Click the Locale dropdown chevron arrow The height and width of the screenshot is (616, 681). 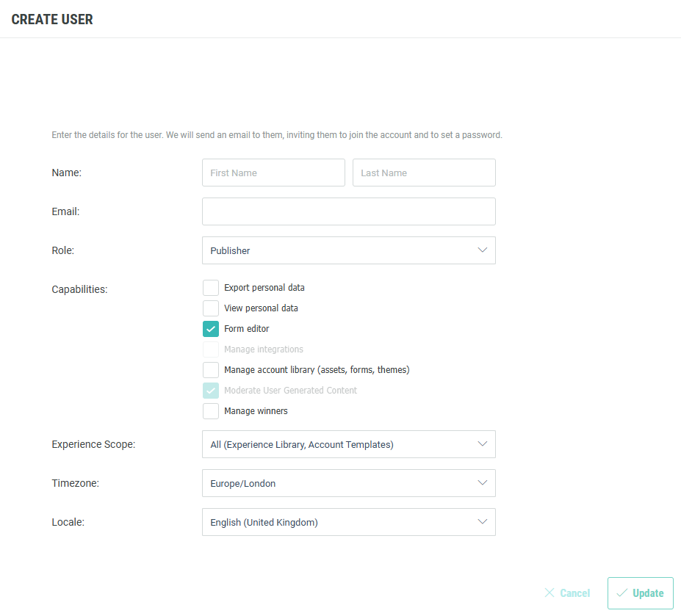(x=483, y=521)
